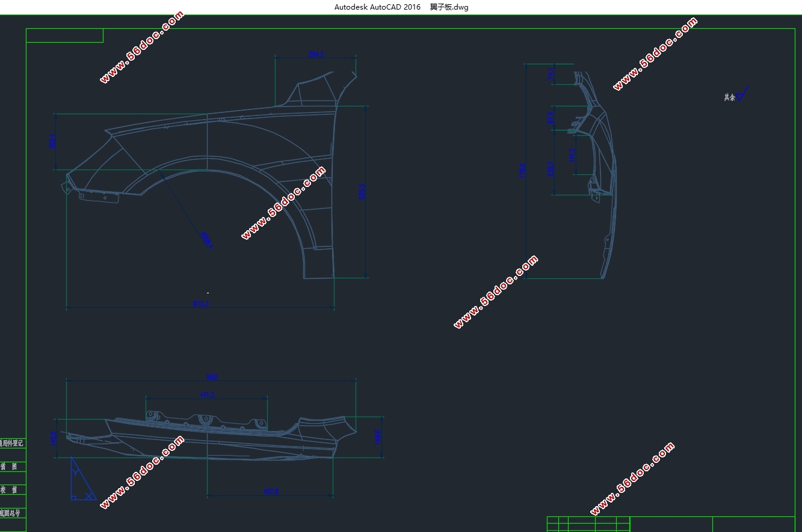The height and width of the screenshot is (532, 802).
Task: Click the R358.4 radius dimension text
Action: coord(206,240)
